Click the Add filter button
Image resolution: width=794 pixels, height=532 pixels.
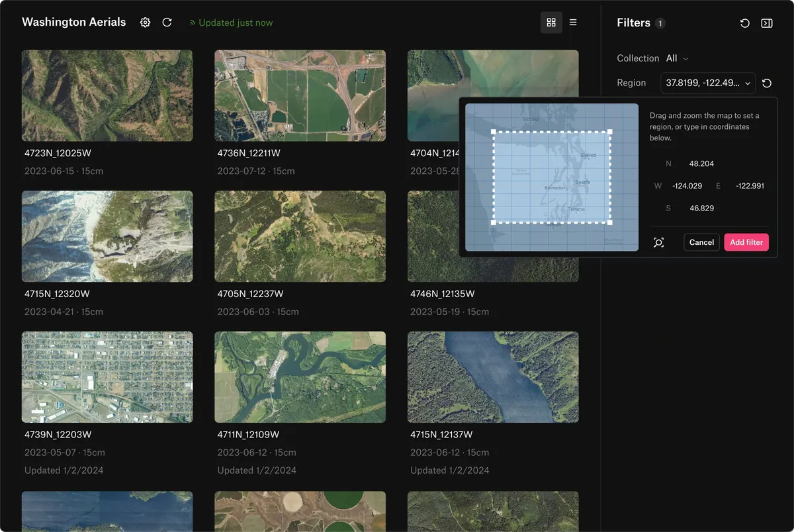point(746,242)
